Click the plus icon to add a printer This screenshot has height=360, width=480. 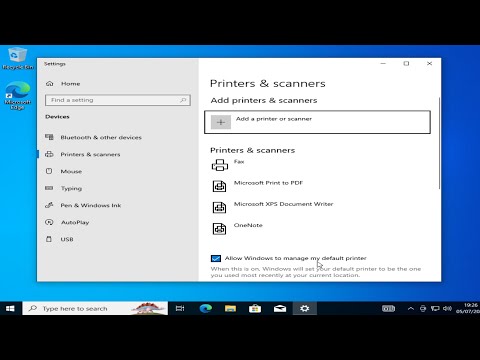tap(221, 122)
